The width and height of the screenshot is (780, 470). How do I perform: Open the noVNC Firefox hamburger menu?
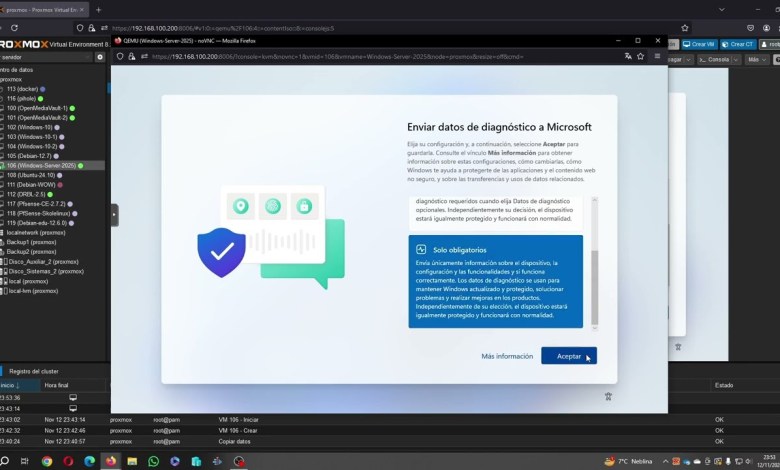(x=657, y=56)
